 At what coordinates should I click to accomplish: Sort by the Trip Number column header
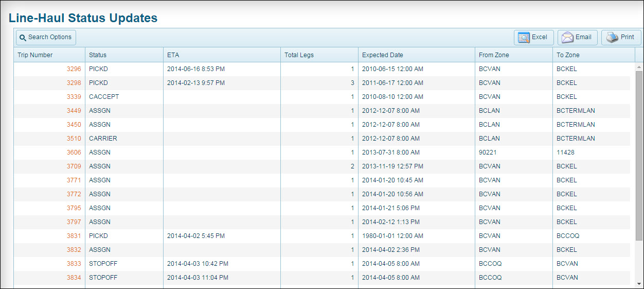[49, 55]
